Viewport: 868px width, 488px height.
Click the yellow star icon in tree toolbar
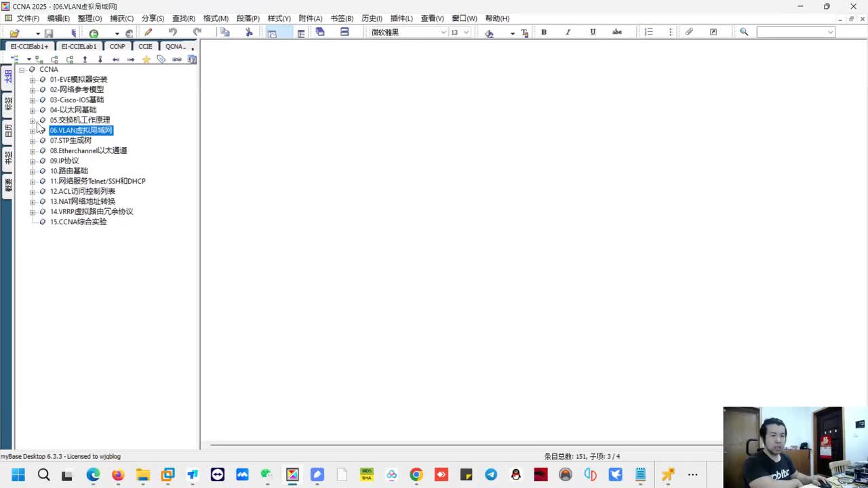tap(146, 60)
